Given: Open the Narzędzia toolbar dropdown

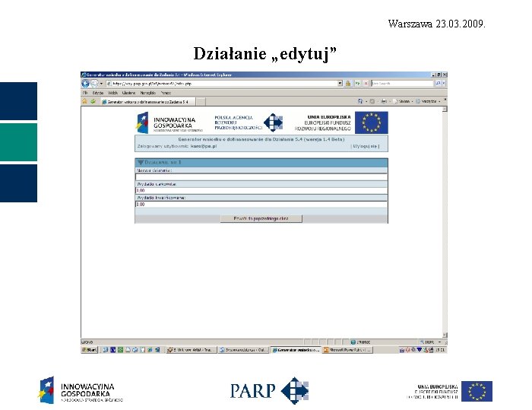Looking at the screenshot, I should 428,101.
